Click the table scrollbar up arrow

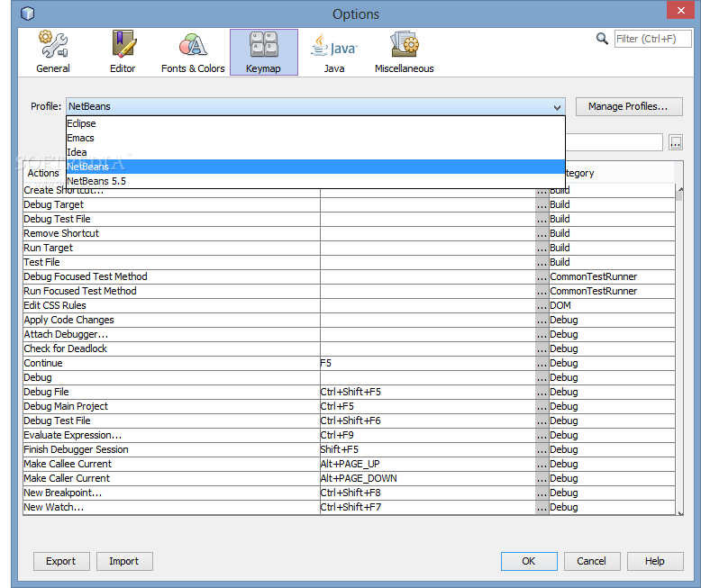coord(680,190)
